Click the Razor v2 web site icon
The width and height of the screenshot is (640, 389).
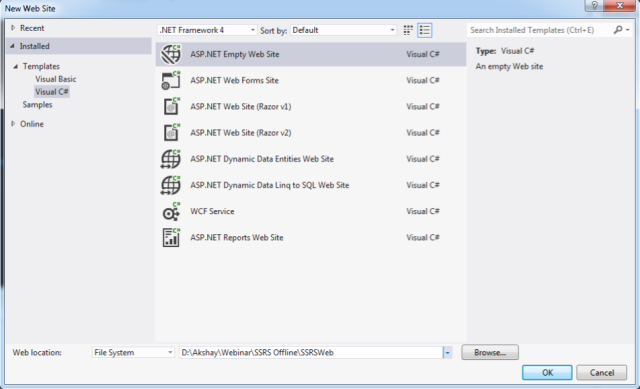[x=171, y=133]
